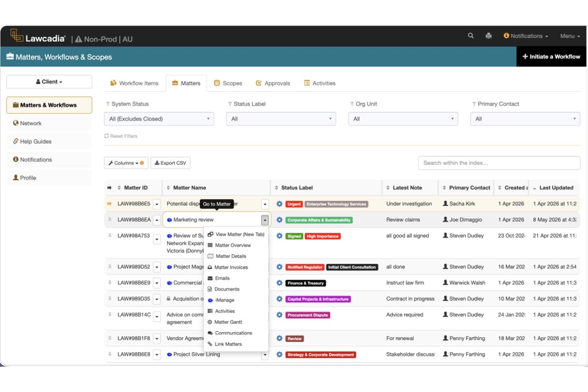Pin the LAW#989D52 matter row
This screenshot has width=588, height=392.
pyautogui.click(x=109, y=266)
